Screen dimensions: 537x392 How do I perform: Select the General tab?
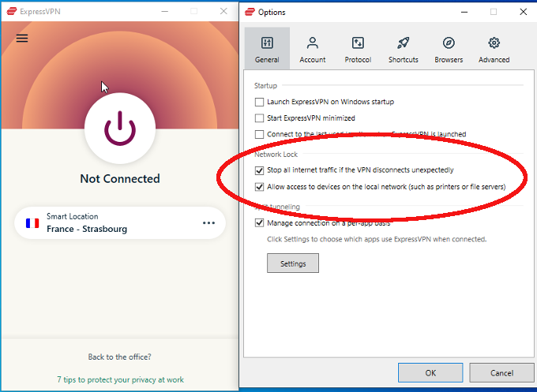(x=267, y=49)
